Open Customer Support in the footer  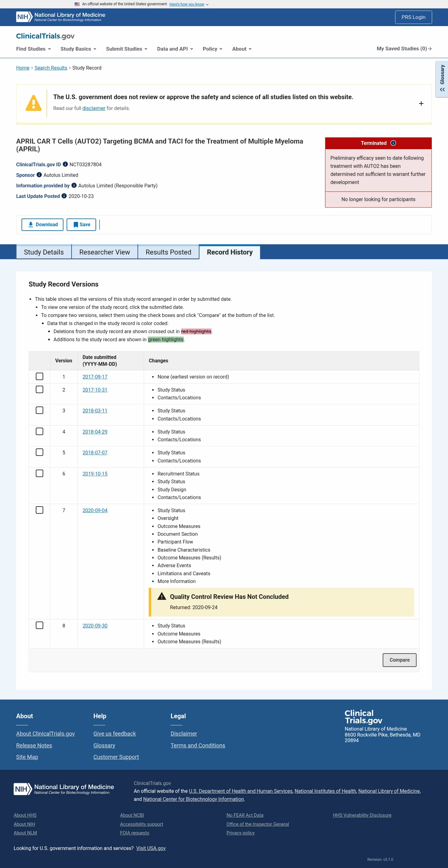(x=116, y=757)
